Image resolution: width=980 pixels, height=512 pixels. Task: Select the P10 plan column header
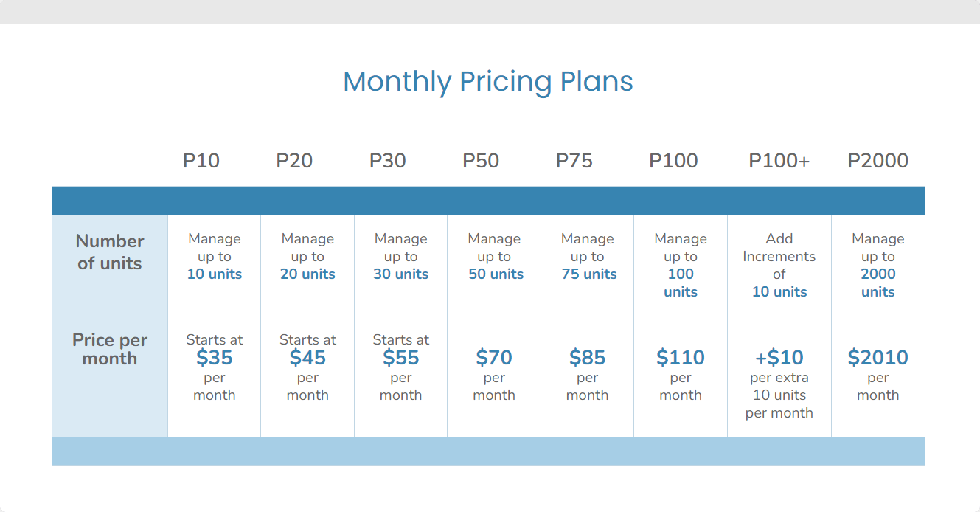pyautogui.click(x=201, y=161)
